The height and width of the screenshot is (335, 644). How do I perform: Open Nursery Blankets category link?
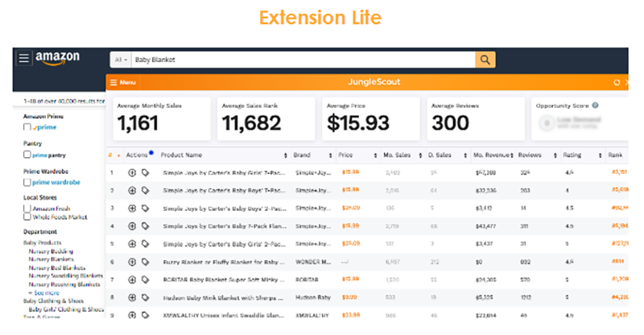pyautogui.click(x=52, y=259)
